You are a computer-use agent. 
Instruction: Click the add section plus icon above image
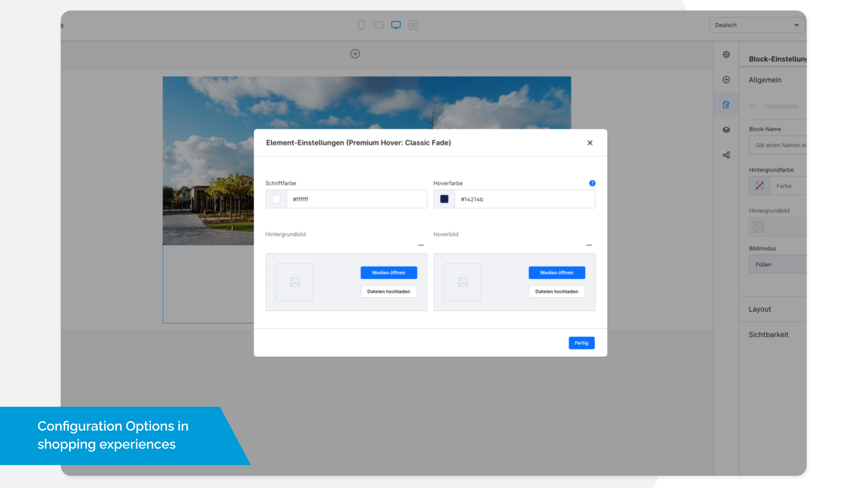click(355, 54)
